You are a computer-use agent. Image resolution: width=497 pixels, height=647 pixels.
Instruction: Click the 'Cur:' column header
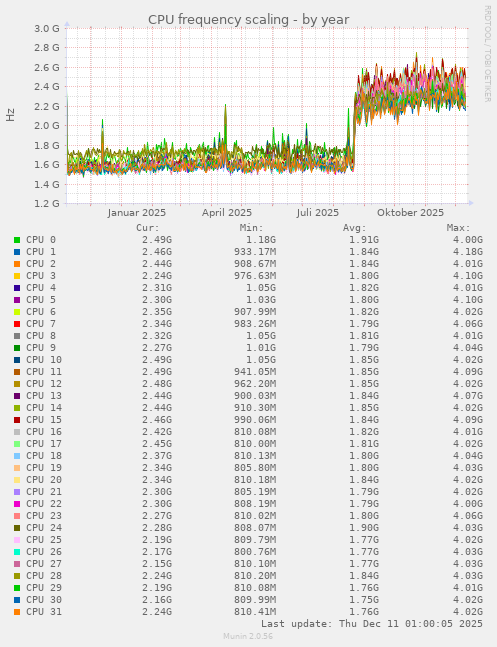pos(147,228)
